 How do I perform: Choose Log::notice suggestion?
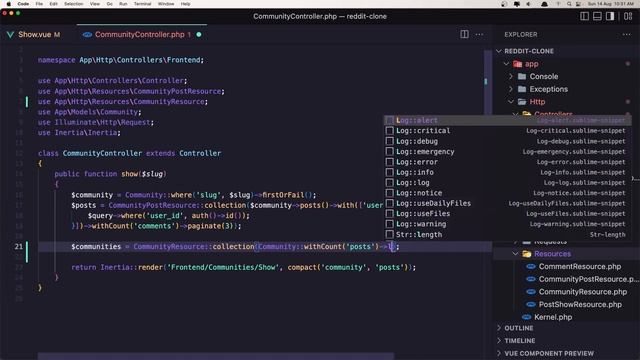[x=507, y=193]
